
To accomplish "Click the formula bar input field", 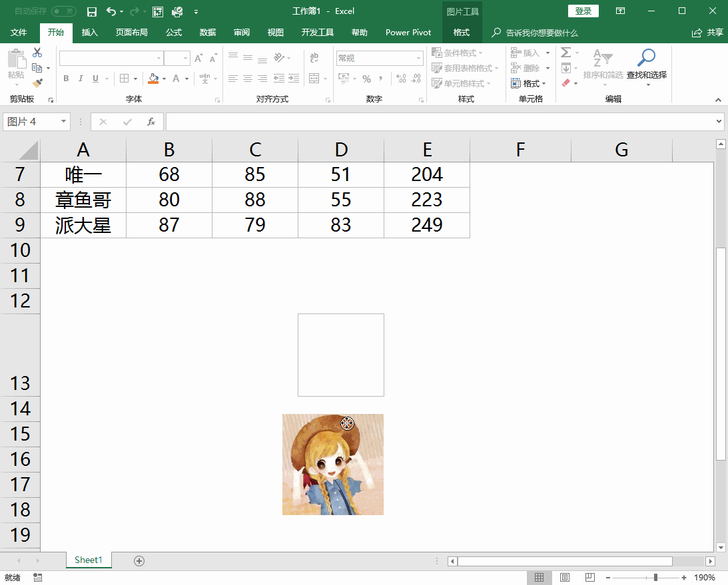I will 441,122.
